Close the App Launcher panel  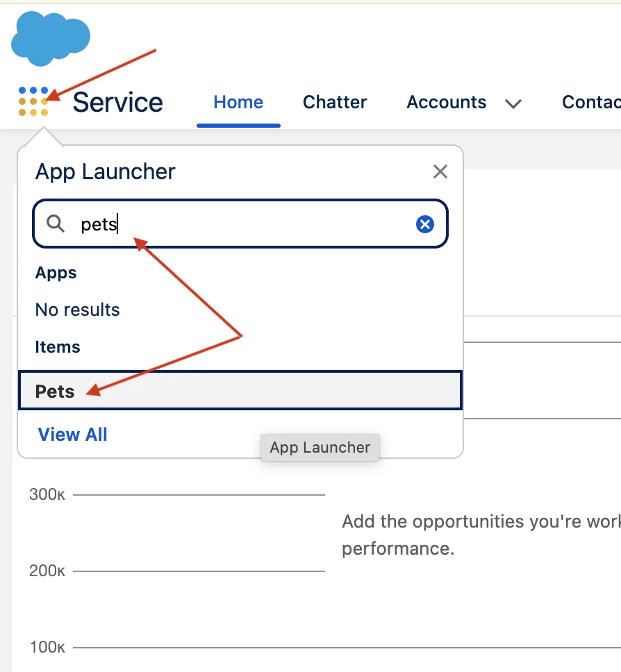440,171
